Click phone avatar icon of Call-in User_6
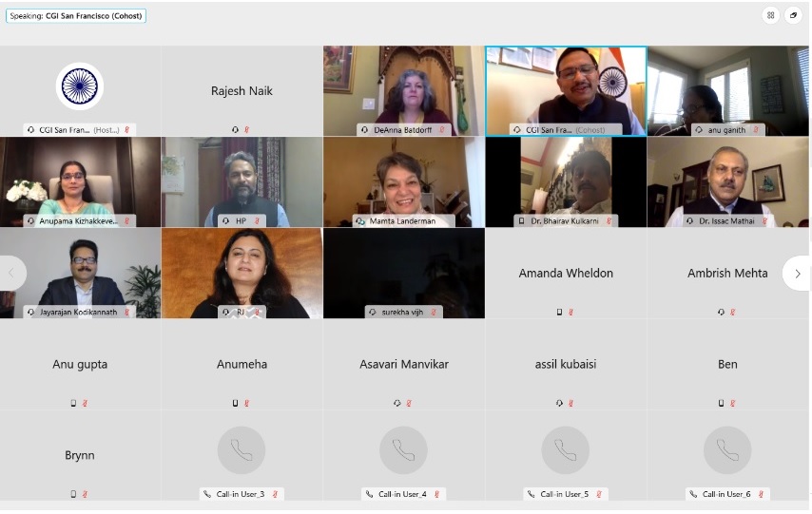This screenshot has height=514, width=812. 727,450
